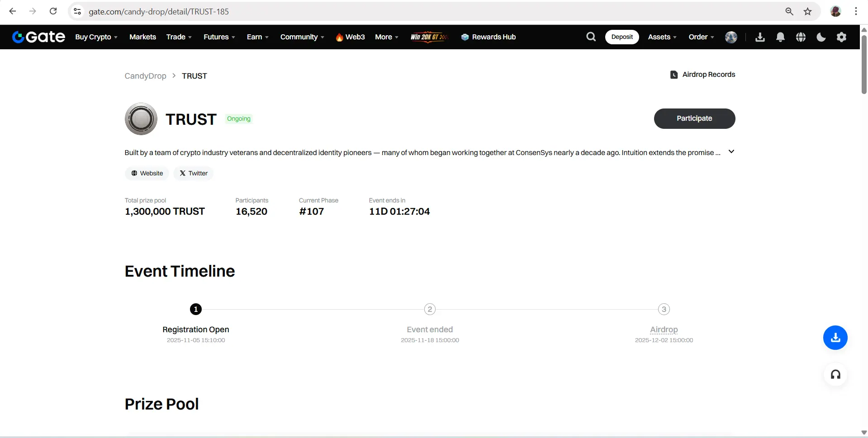Go back to CandyDrop breadcrumb
The width and height of the screenshot is (868, 438).
tap(146, 76)
